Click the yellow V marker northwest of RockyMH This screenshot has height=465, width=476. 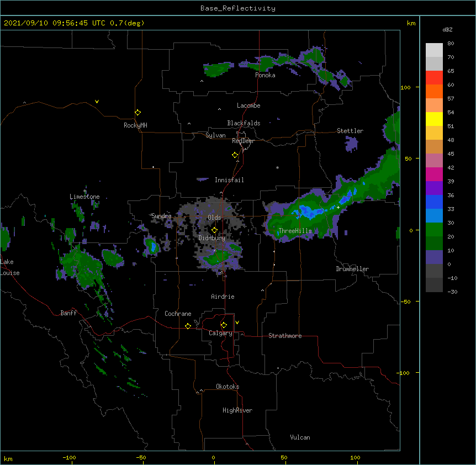coord(97,102)
